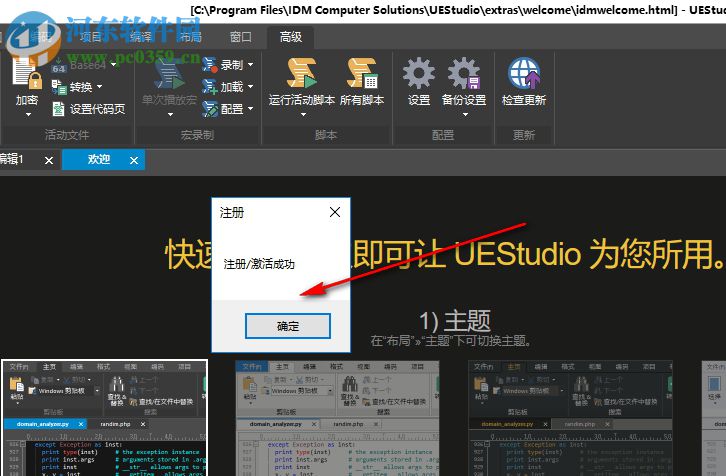Viewport: 726px width, 476px height.
Task: Expand the Configure (配置) dropdown arrow
Action: click(250, 109)
